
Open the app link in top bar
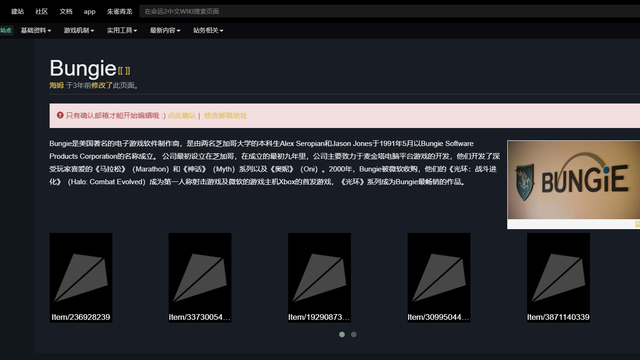[89, 11]
